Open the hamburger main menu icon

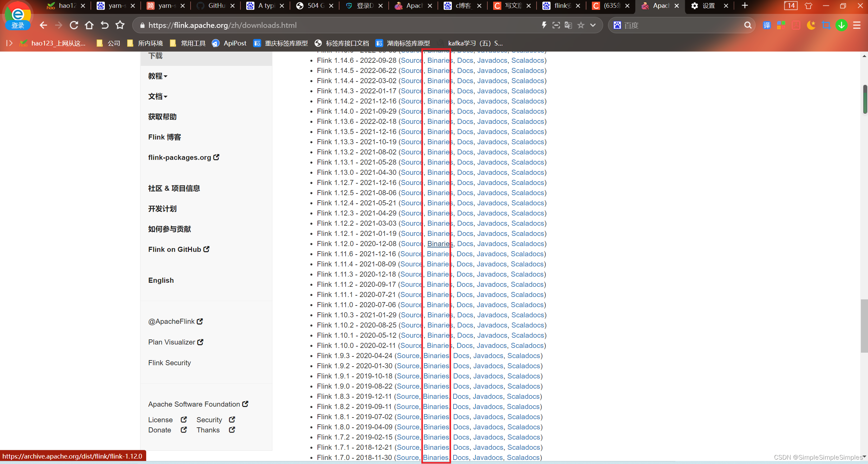(857, 25)
